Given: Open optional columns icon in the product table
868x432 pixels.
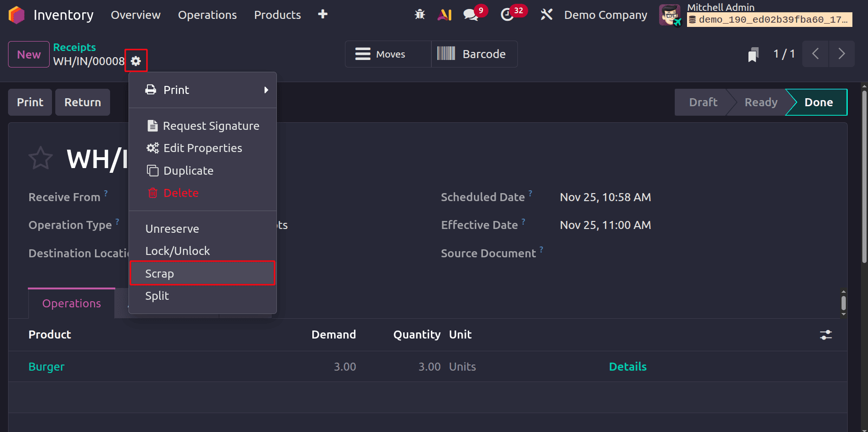Looking at the screenshot, I should 825,335.
